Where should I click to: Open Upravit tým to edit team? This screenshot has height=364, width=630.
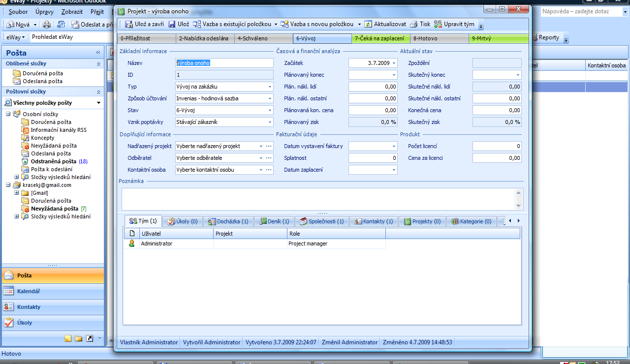(x=454, y=24)
